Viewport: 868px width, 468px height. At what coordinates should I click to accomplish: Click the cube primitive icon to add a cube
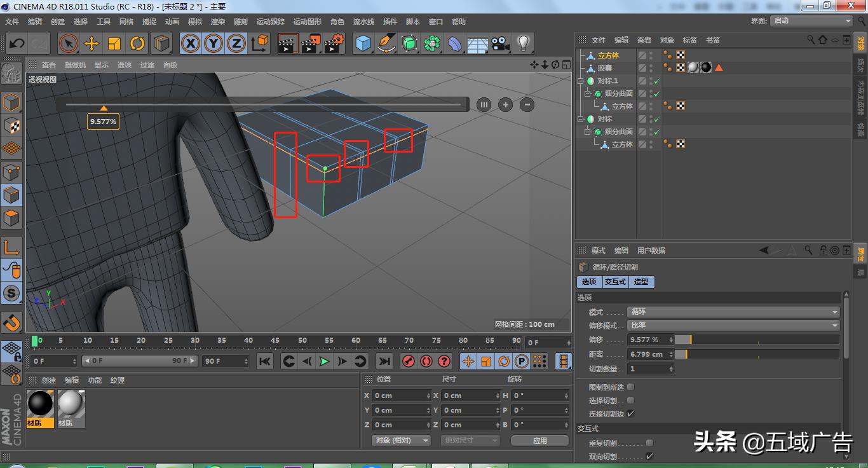pos(363,43)
